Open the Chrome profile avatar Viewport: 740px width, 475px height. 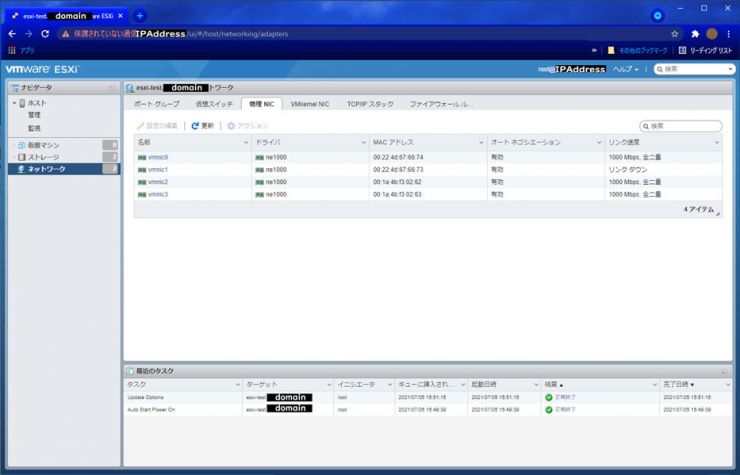click(712, 34)
